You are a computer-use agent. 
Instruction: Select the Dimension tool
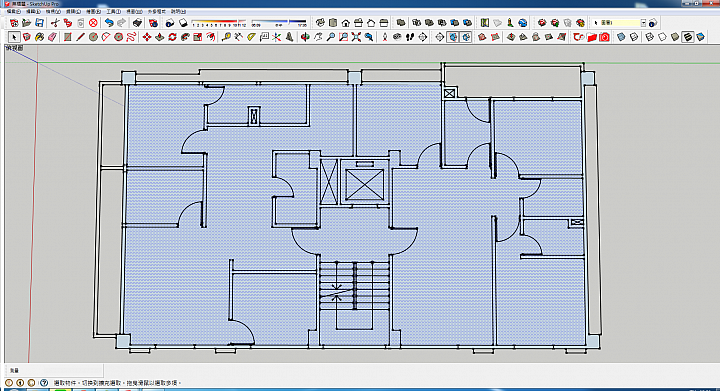239,37
